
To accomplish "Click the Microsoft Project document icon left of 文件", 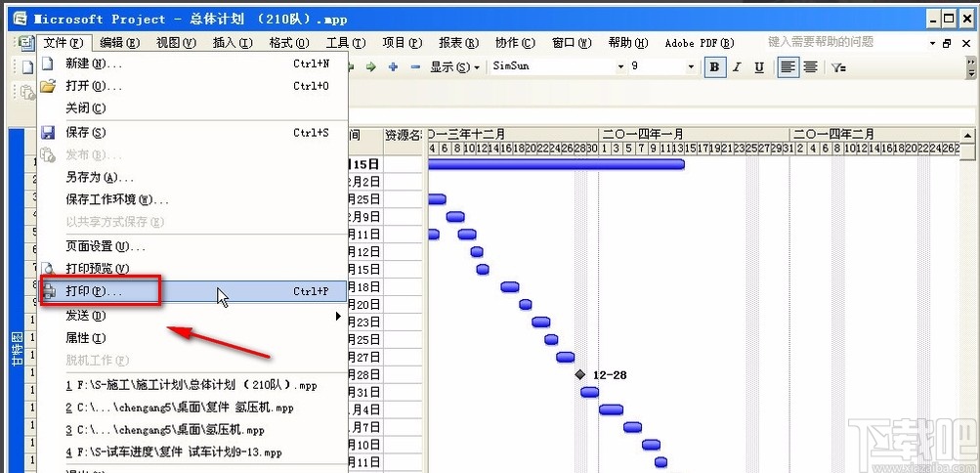I will tap(25, 43).
